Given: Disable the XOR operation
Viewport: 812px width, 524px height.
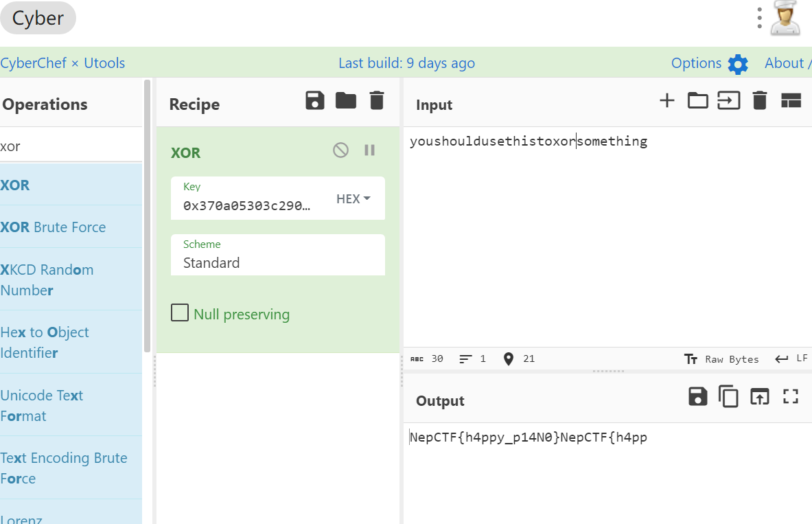Looking at the screenshot, I should (x=340, y=150).
